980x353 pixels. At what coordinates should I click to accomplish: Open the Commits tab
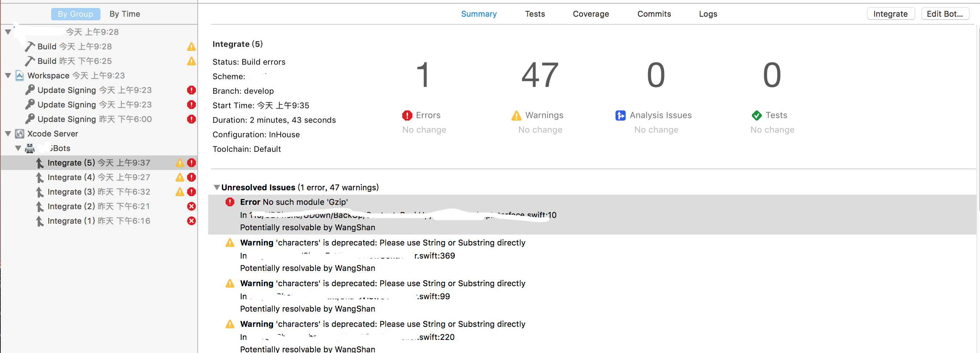click(x=654, y=14)
